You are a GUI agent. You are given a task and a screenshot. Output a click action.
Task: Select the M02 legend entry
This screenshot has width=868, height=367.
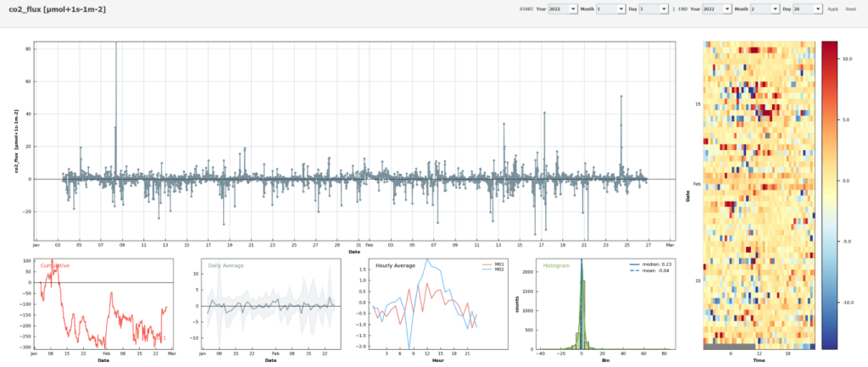tap(492, 270)
